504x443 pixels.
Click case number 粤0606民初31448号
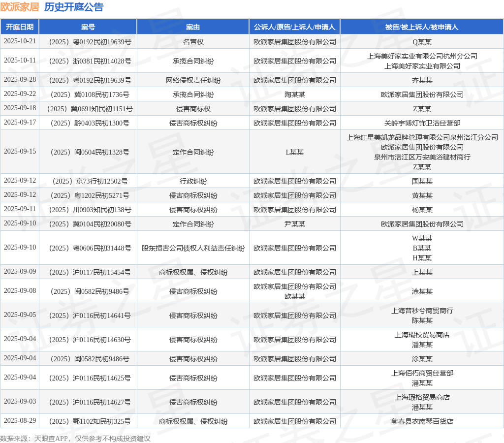[90, 248]
